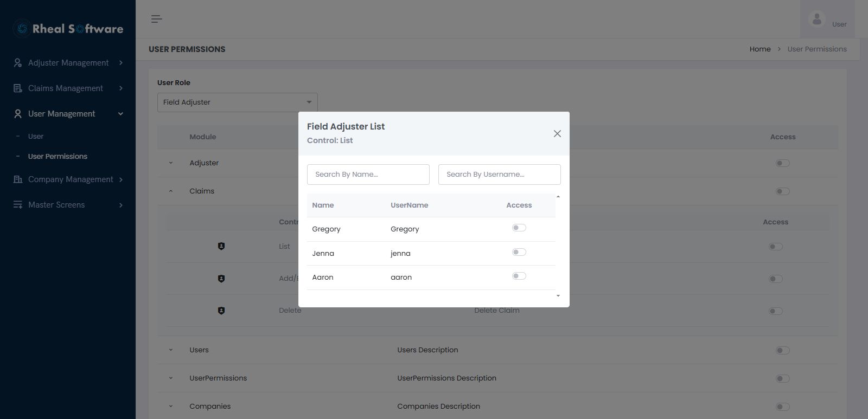Viewport: 868px width, 419px height.
Task: Open Master Screens menu
Action: click(x=68, y=205)
